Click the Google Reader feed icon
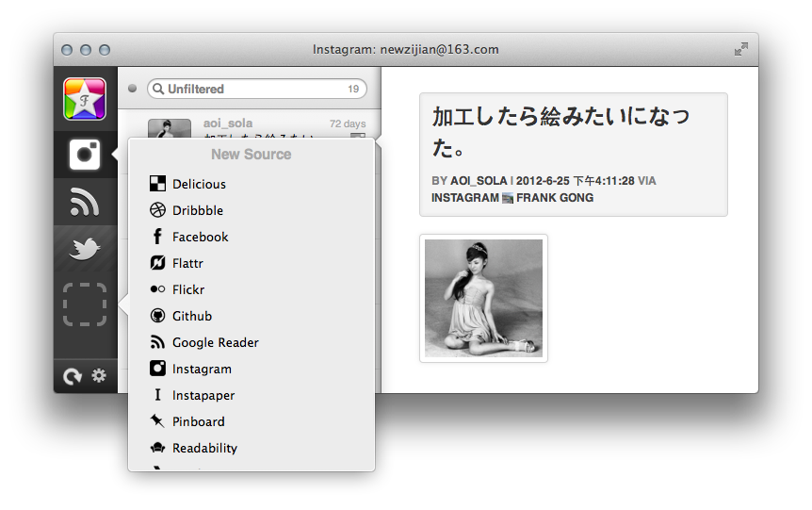 coord(157,342)
